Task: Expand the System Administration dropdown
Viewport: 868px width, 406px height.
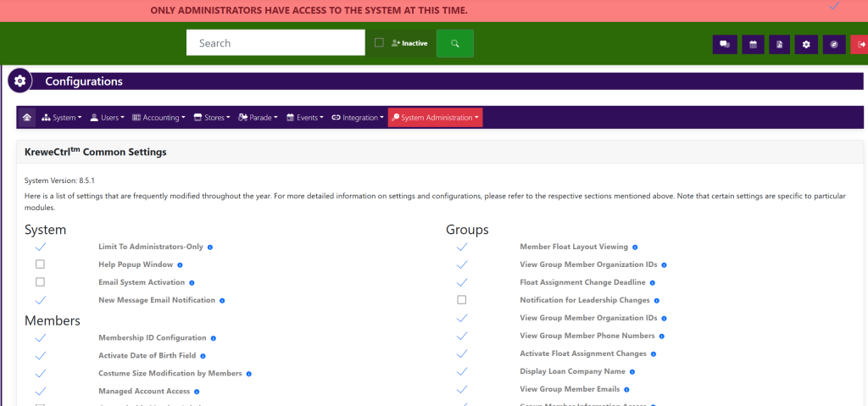Action: [436, 118]
